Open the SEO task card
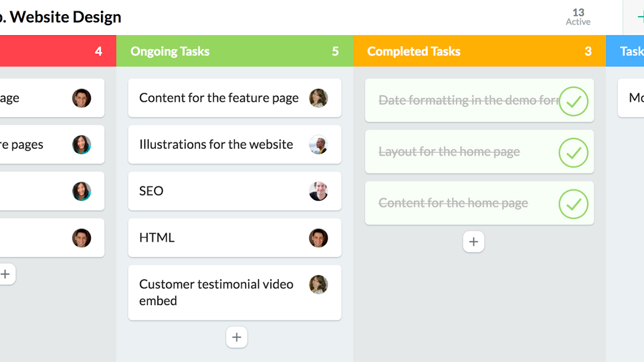Viewport: 644px width, 362px height. (217, 191)
